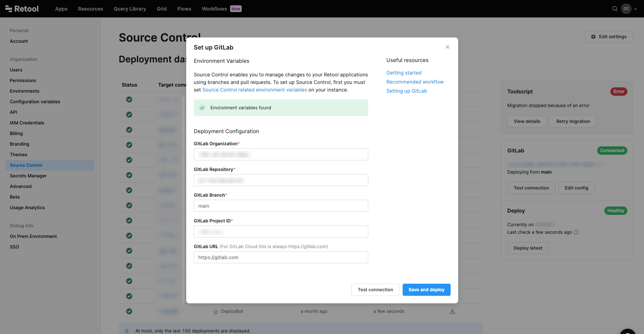Open Branding settings
The image size is (644, 334).
coord(20,144)
